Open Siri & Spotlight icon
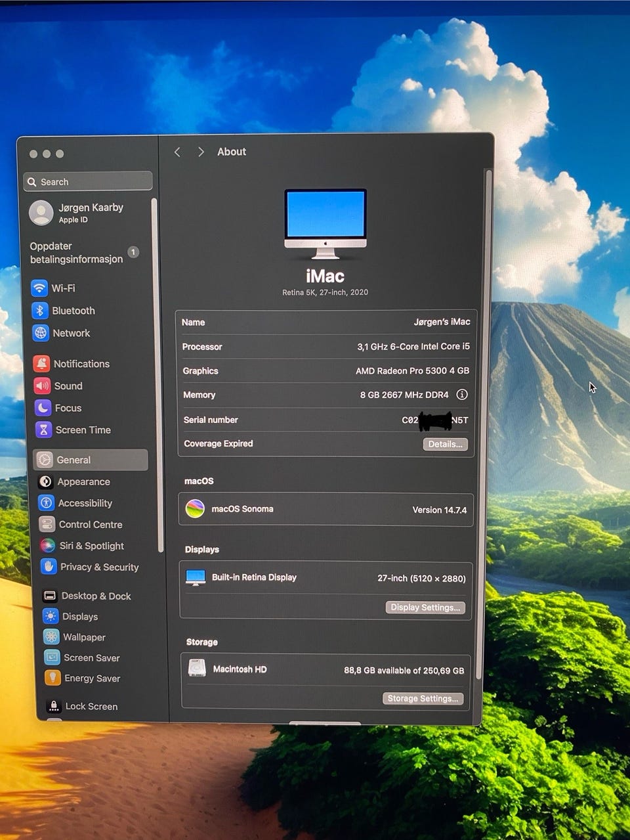This screenshot has width=630, height=840. coord(47,545)
